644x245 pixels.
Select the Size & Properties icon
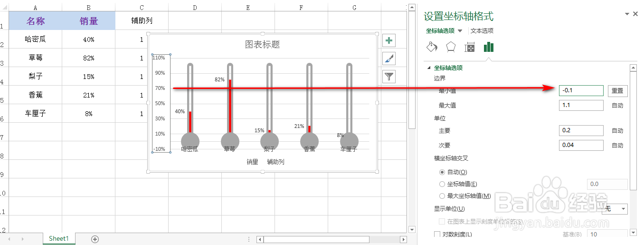point(470,47)
